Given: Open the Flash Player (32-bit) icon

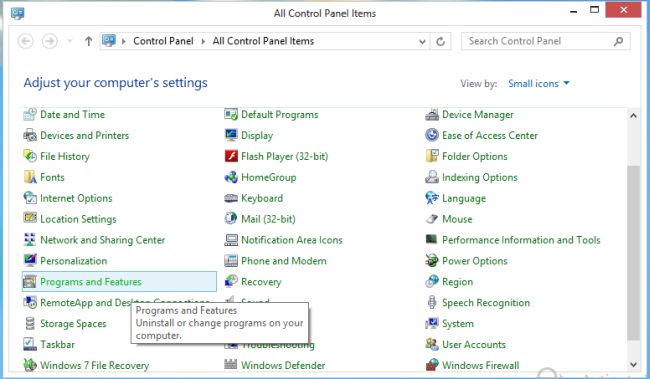Looking at the screenshot, I should point(231,156).
